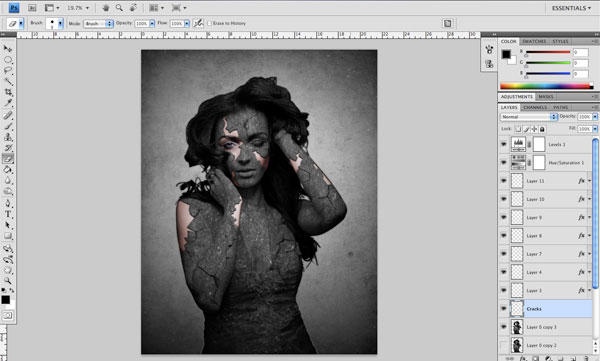This screenshot has width=600, height=361.
Task: Select the Lasso tool
Action: tap(8, 70)
